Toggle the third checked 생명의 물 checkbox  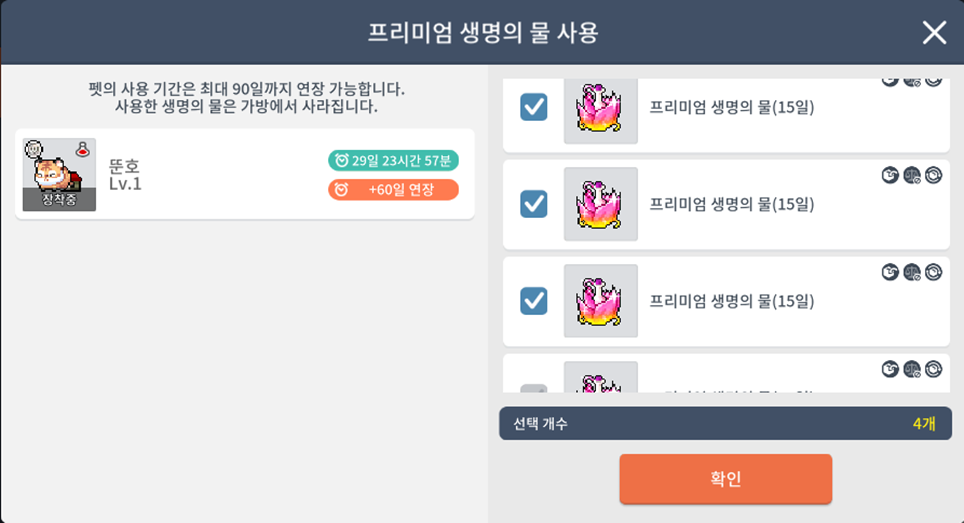[534, 300]
